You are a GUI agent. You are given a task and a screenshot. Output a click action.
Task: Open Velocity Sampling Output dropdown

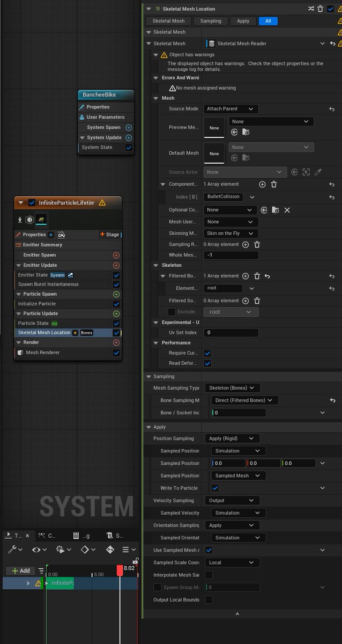(x=233, y=500)
